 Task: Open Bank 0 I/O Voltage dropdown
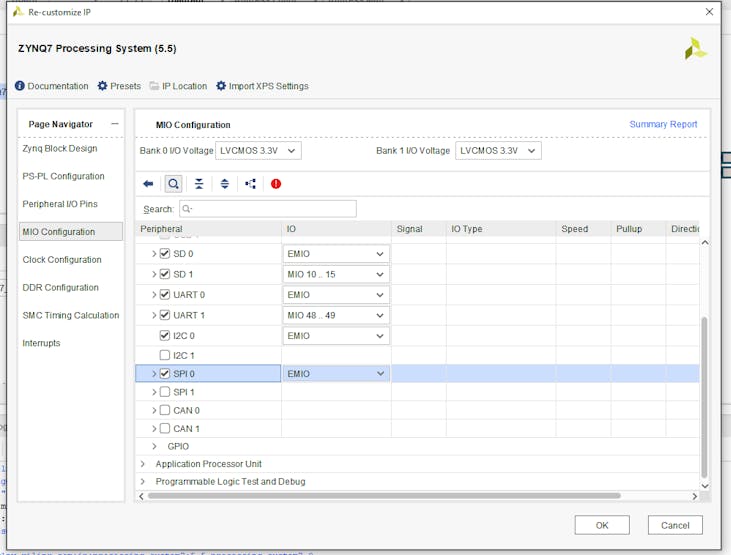point(258,151)
